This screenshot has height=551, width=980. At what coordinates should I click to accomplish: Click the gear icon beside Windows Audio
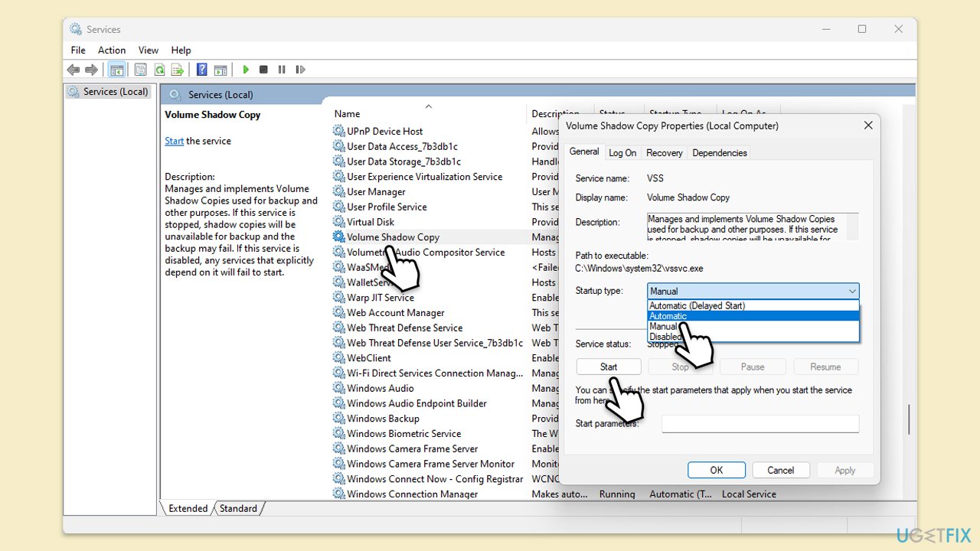click(x=339, y=388)
